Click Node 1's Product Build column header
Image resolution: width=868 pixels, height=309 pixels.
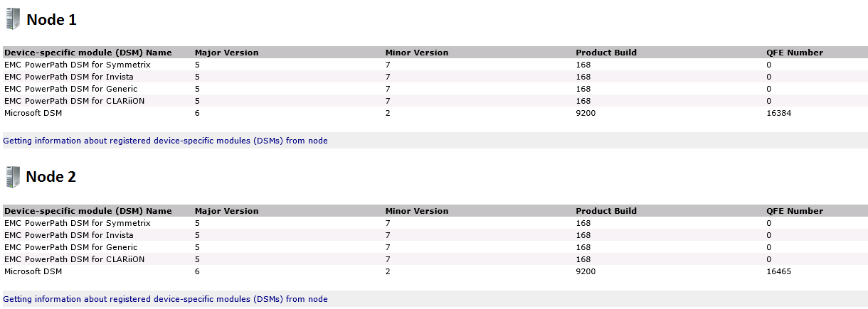tap(605, 53)
